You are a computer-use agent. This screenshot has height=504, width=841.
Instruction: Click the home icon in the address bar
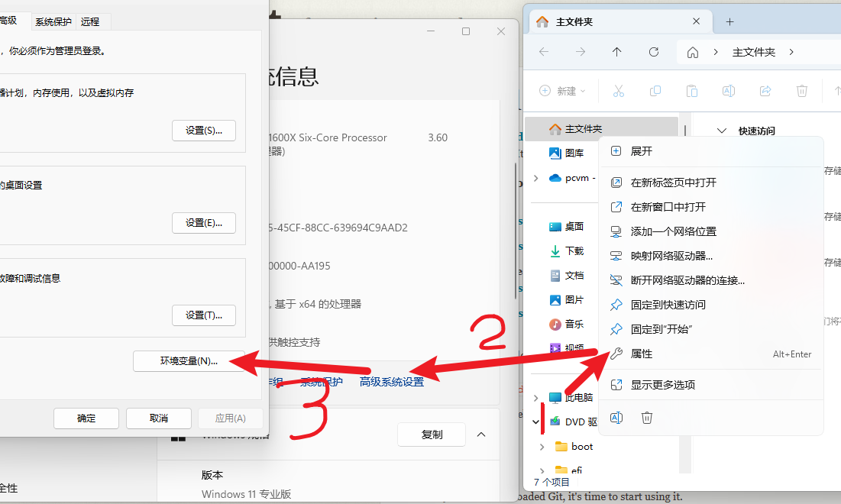(x=693, y=52)
